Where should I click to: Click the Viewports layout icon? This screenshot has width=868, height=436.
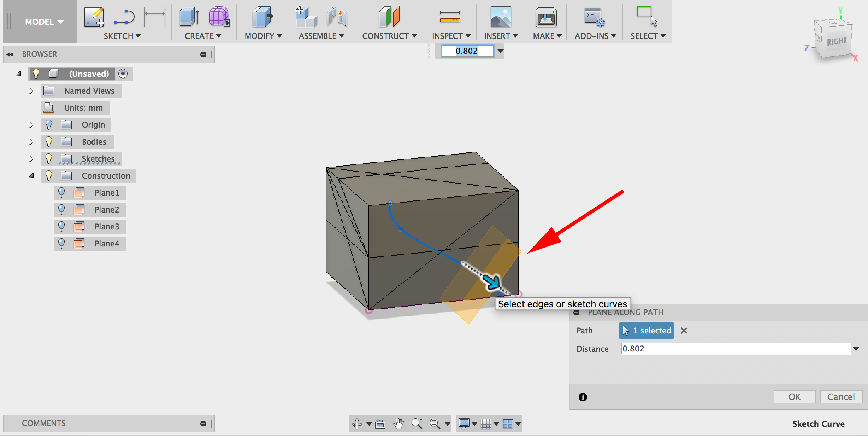[x=508, y=423]
